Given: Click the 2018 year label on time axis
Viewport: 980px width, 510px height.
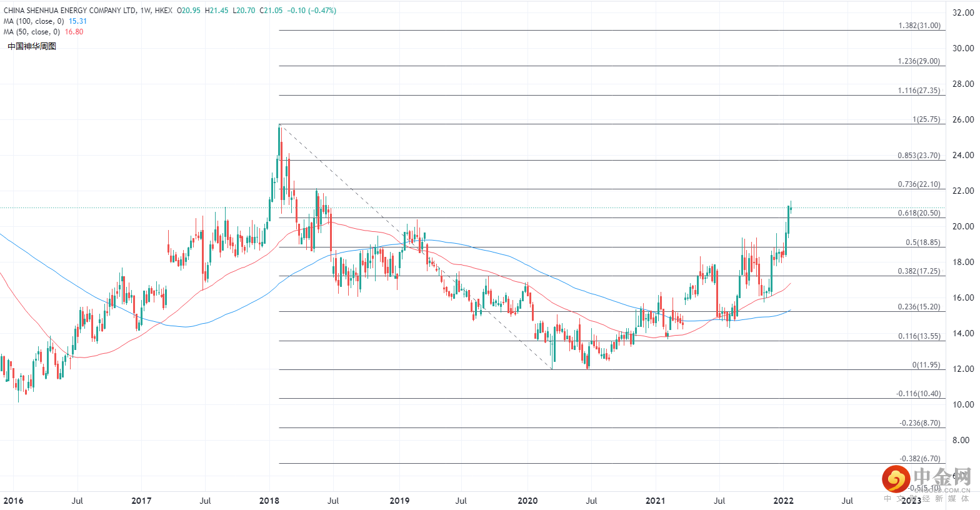Looking at the screenshot, I should click(269, 501).
